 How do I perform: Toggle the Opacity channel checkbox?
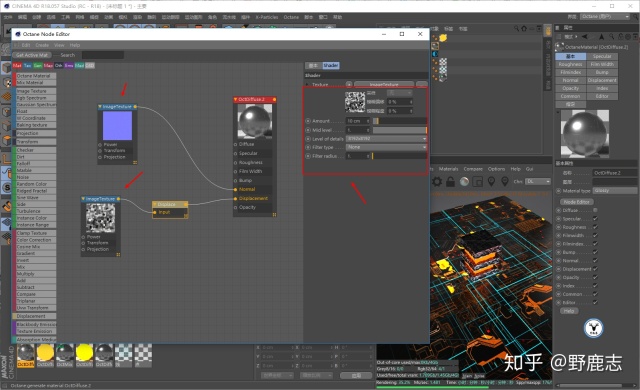pos(595,277)
